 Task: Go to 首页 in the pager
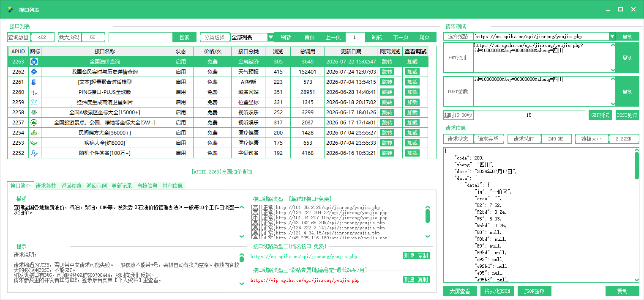310,37
